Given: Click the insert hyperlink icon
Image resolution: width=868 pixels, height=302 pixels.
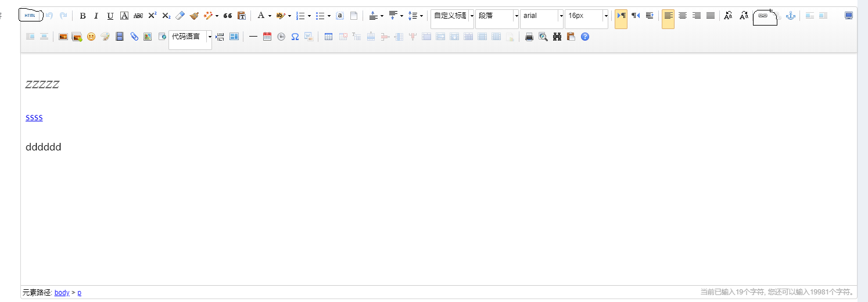Looking at the screenshot, I should [763, 16].
